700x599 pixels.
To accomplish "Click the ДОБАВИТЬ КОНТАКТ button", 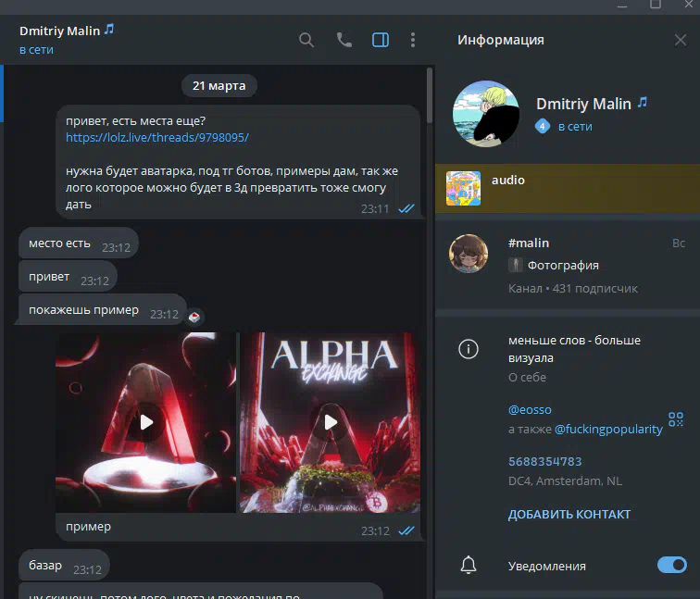I will [x=569, y=514].
